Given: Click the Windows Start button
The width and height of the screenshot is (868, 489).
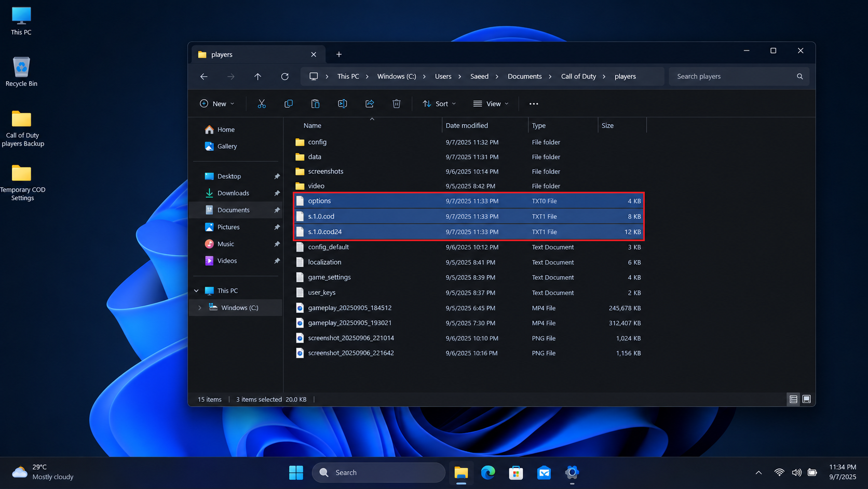Looking at the screenshot, I should (x=296, y=472).
